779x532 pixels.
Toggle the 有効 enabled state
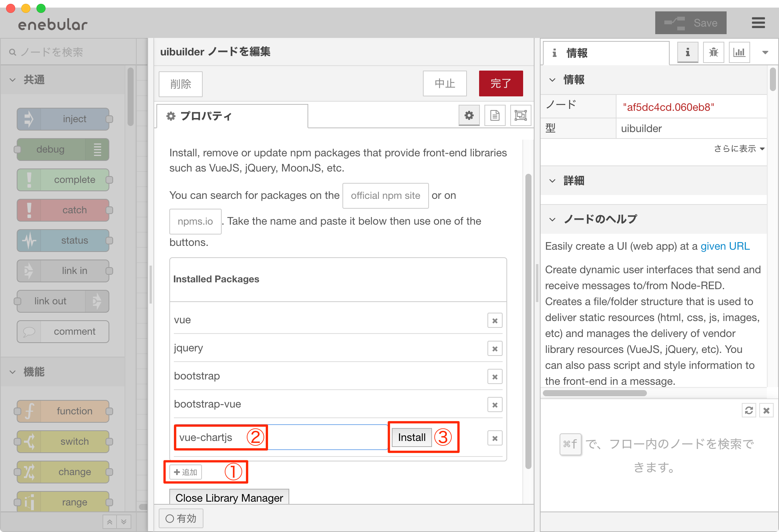[181, 518]
